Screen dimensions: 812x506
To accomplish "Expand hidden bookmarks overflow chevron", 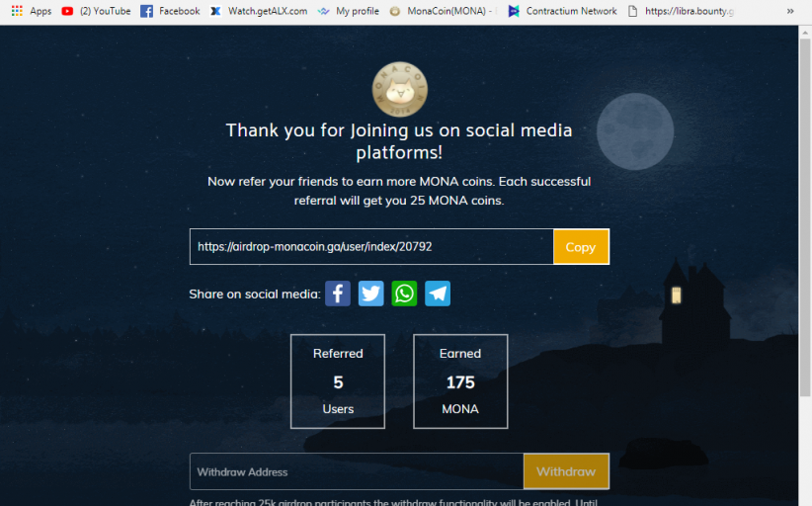I will coord(789,11).
